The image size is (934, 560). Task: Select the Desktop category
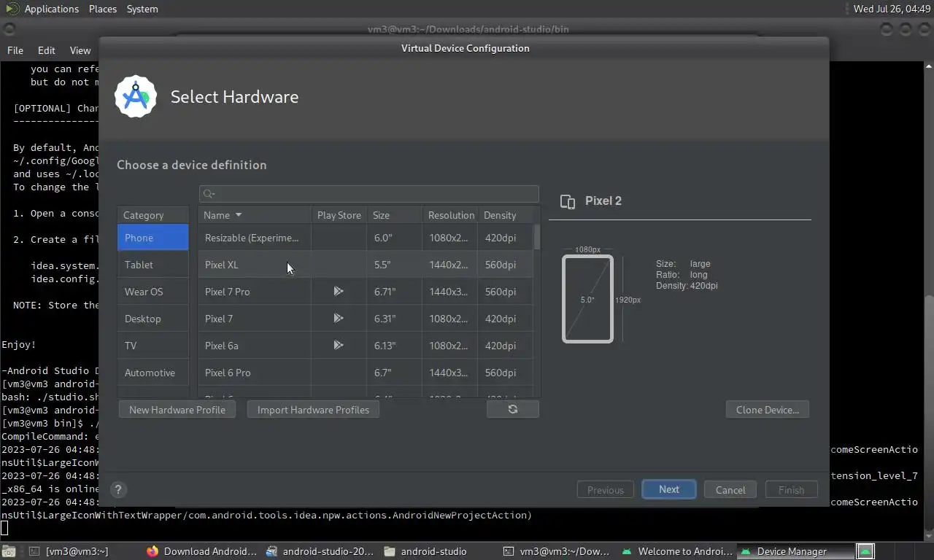[153, 319]
